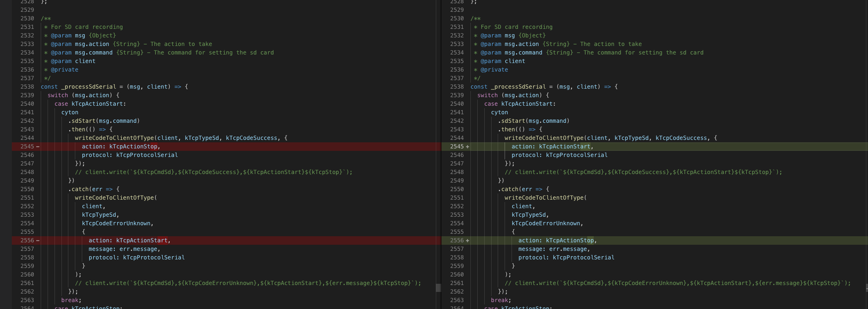The width and height of the screenshot is (868, 309).
Task: Click line number 2538 in the right pane
Action: coord(457,87)
